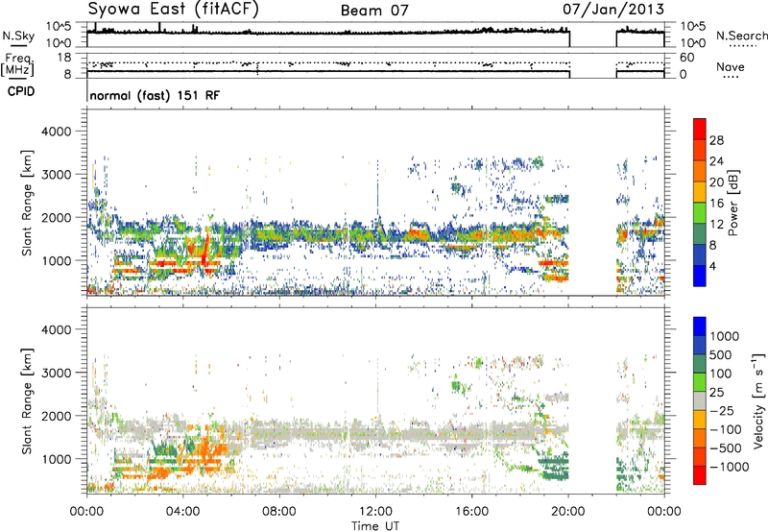The width and height of the screenshot is (768, 532).
Task: Click the '4000' tick on the velocity plot
Action: (x=57, y=329)
